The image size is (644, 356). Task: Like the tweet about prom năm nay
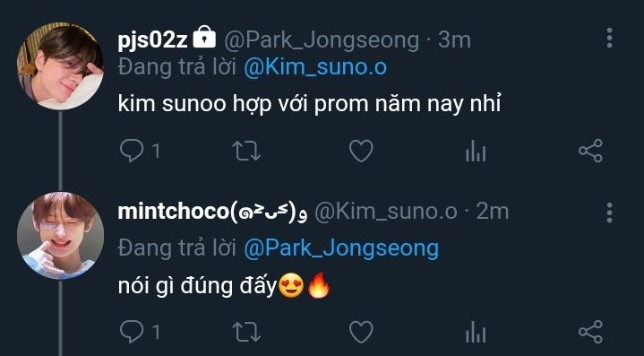click(361, 151)
